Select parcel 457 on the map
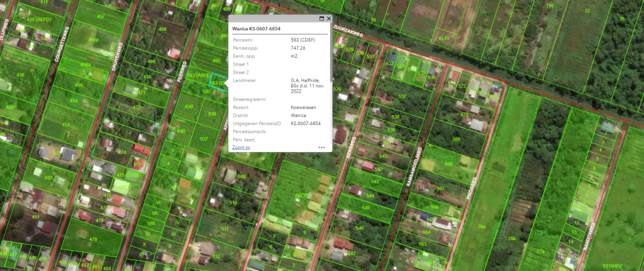This screenshot has width=644, height=271. click(x=101, y=16)
